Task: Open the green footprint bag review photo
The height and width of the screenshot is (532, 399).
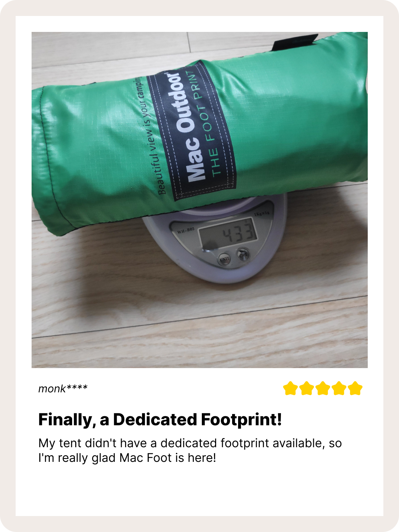Action: [x=199, y=200]
